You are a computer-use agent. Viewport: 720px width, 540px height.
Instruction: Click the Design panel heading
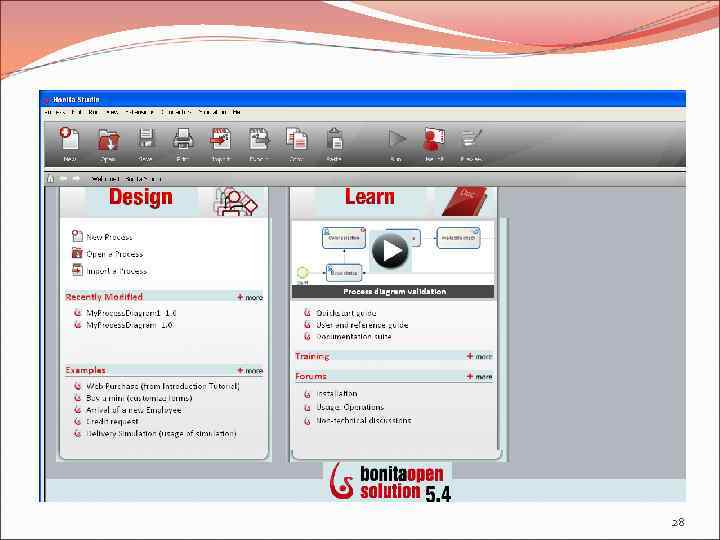click(141, 197)
